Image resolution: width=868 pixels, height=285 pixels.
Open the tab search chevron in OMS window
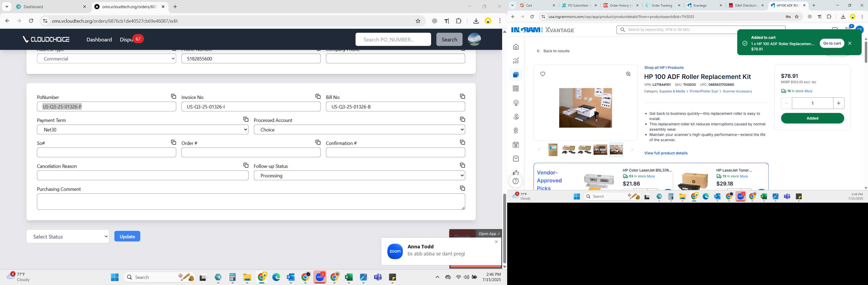(7, 6)
